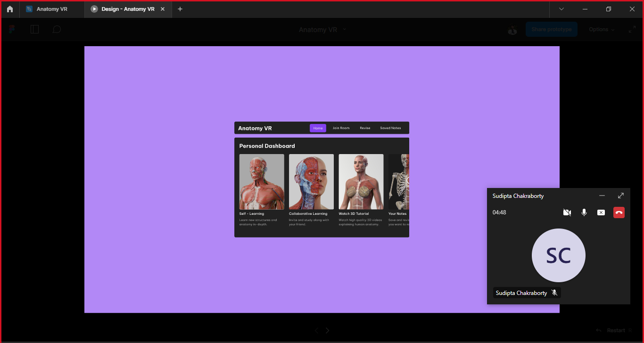Click the Self - Learning title text

[252, 214]
